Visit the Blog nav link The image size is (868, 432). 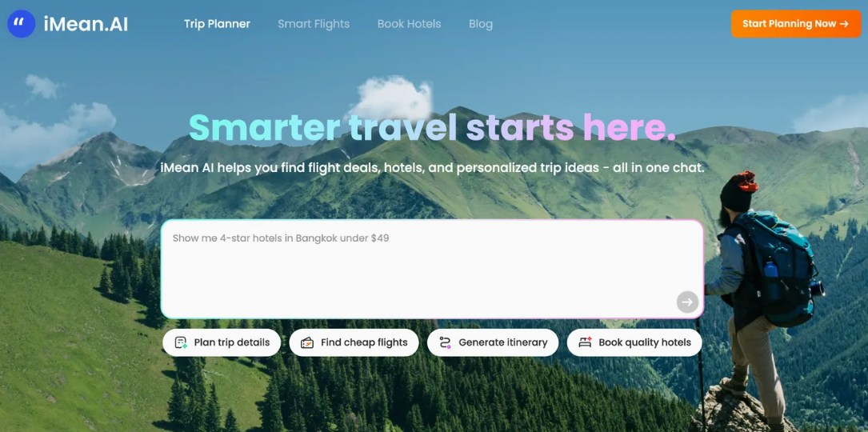coord(481,24)
